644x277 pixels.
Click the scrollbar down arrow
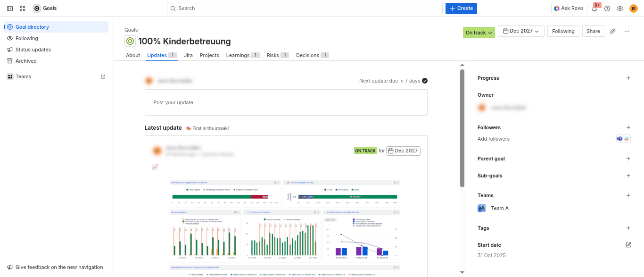click(x=462, y=272)
